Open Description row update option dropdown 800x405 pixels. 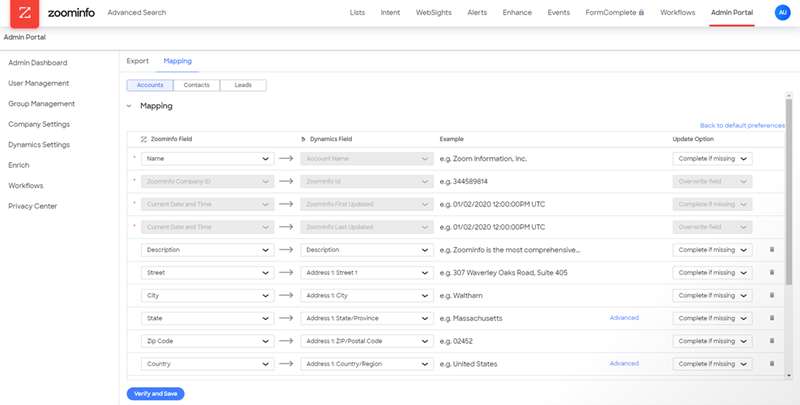pyautogui.click(x=712, y=250)
